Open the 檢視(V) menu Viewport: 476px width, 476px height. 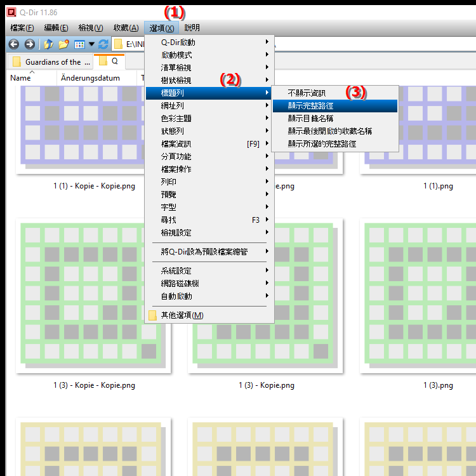[x=91, y=28]
